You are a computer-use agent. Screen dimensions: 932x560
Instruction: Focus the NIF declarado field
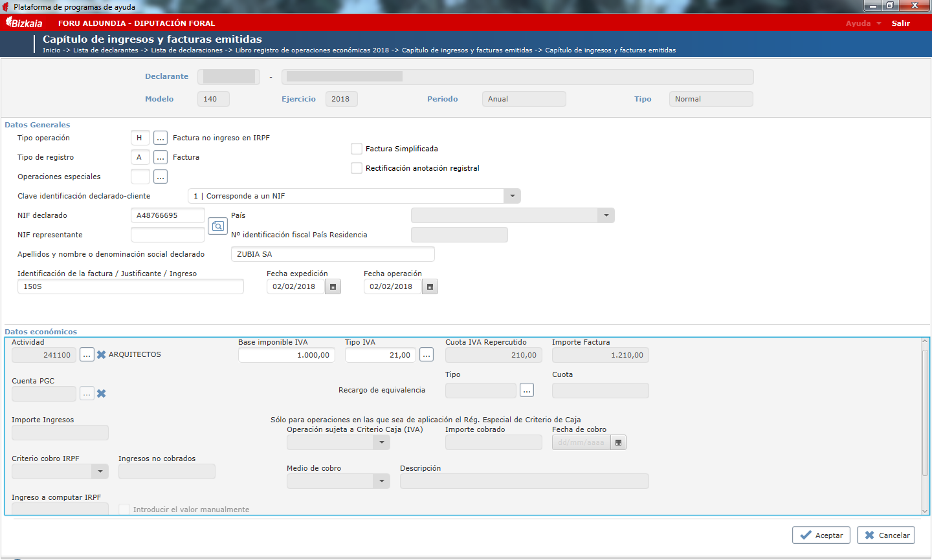tap(168, 215)
